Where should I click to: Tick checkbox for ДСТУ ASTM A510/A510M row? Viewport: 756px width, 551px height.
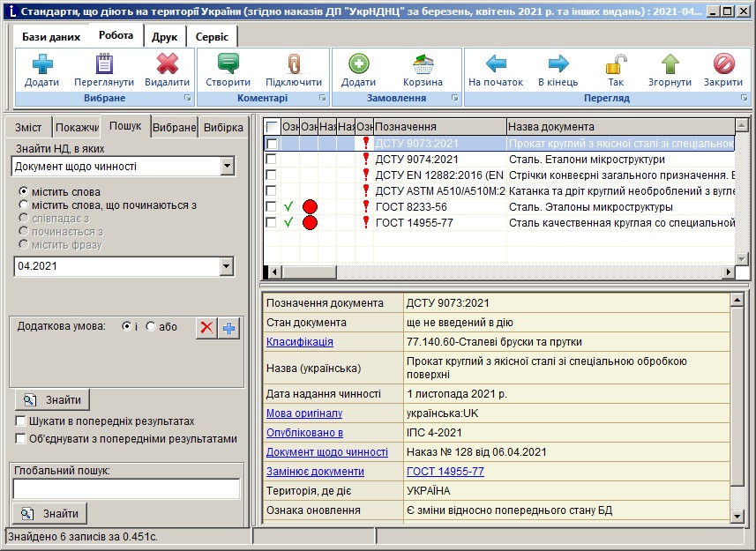272,190
